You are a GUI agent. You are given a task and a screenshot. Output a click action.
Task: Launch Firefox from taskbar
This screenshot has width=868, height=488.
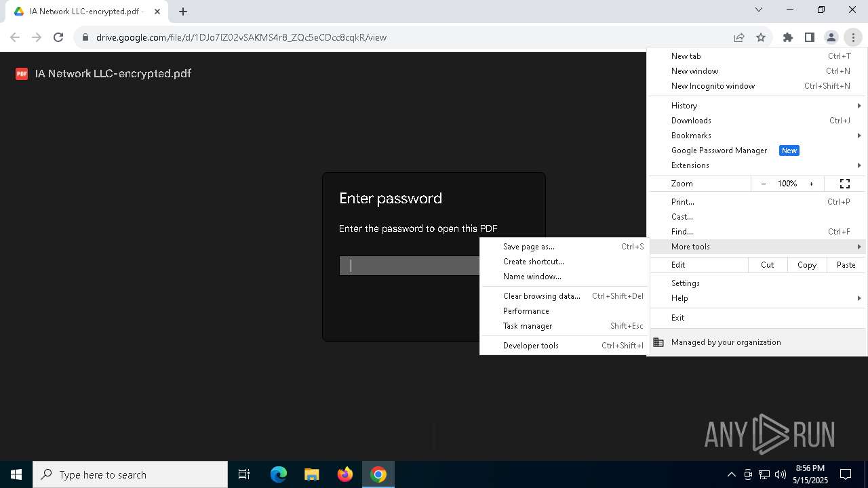345,474
